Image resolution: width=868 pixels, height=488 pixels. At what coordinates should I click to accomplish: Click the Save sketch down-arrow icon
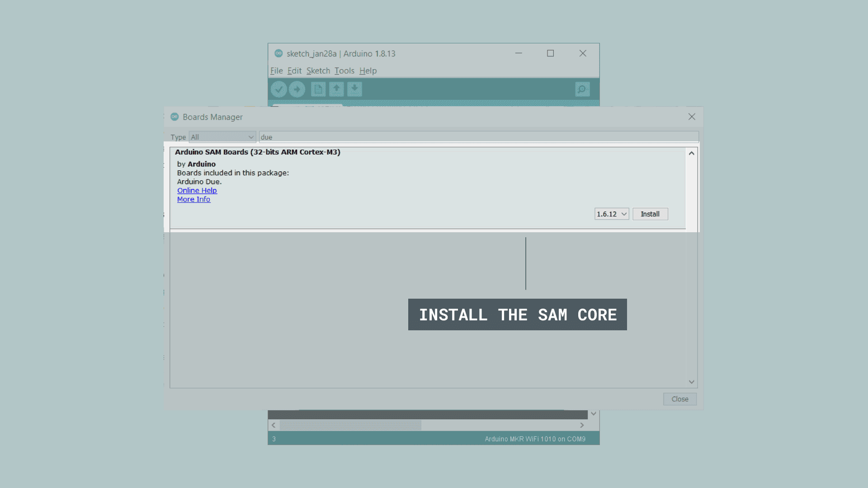[354, 89]
